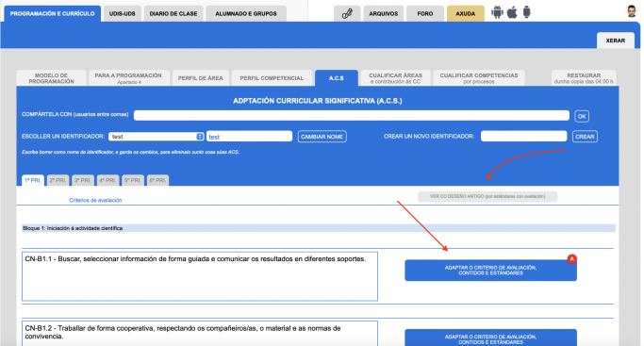Viewport: 644px width, 346px height.
Task: Click the link/chain icon in top bar
Action: click(x=347, y=13)
